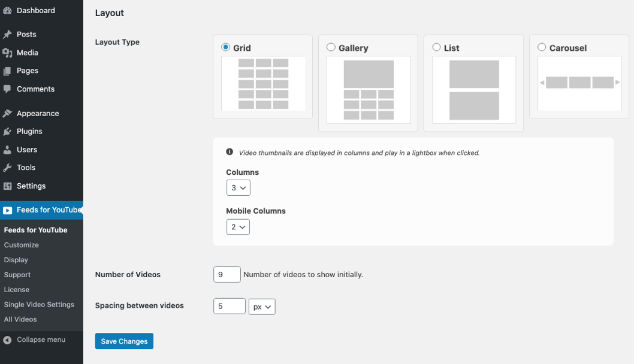Screen dimensions: 634x364
Task: Click the Save Changes button
Action: (124, 341)
